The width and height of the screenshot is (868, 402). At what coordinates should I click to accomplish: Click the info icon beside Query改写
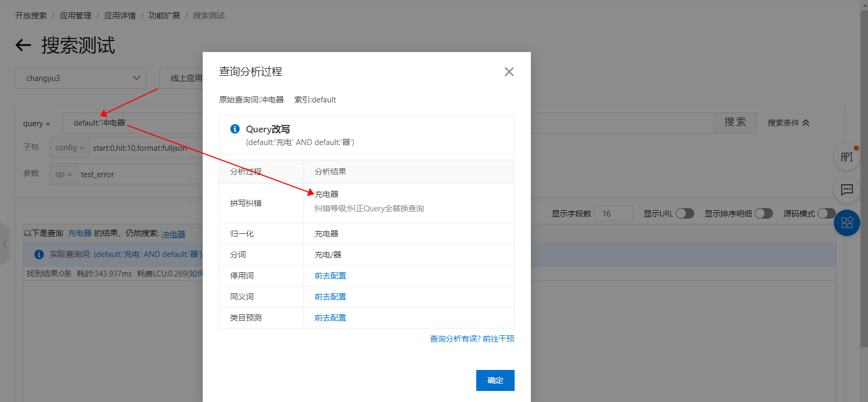(x=235, y=129)
